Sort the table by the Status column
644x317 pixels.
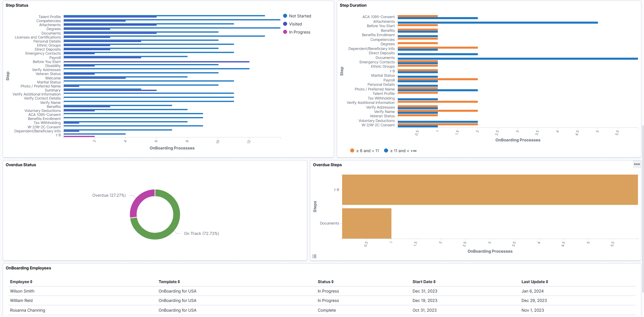[325, 282]
